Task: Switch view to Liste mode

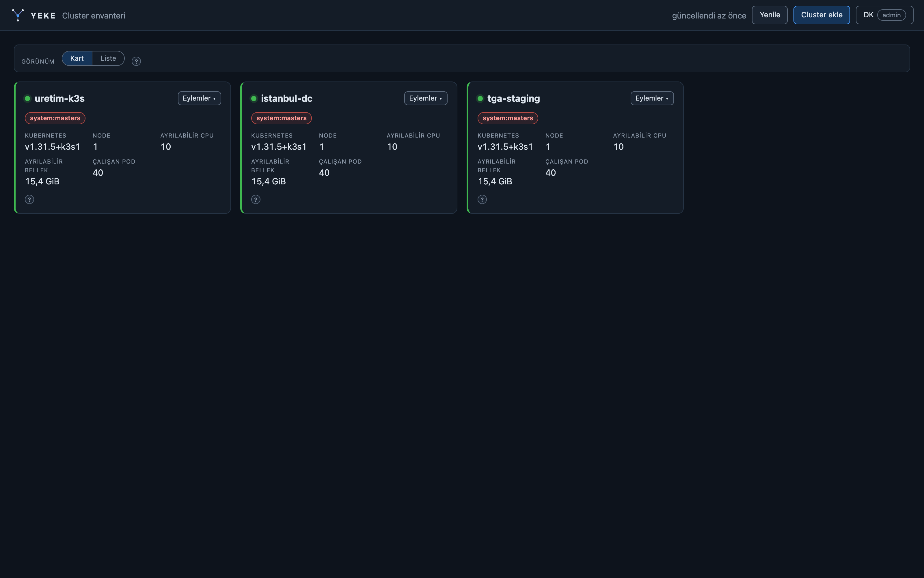Action: 108,58
